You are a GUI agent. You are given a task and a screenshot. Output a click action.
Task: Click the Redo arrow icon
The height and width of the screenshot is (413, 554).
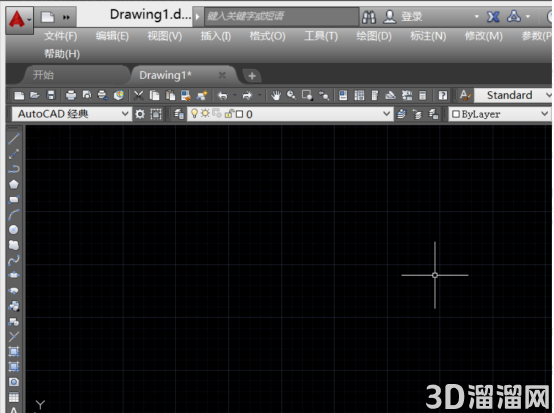247,95
